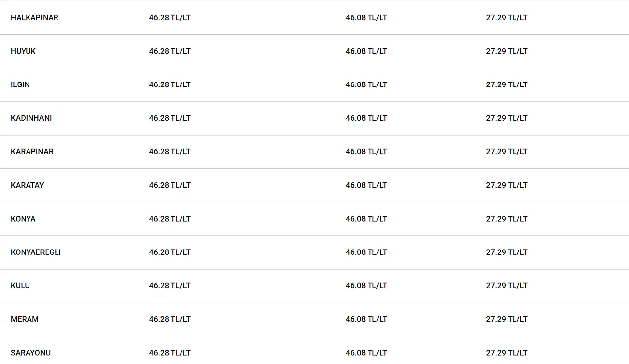Click the 27.29 TL/LT price for ILGIN

coord(507,84)
